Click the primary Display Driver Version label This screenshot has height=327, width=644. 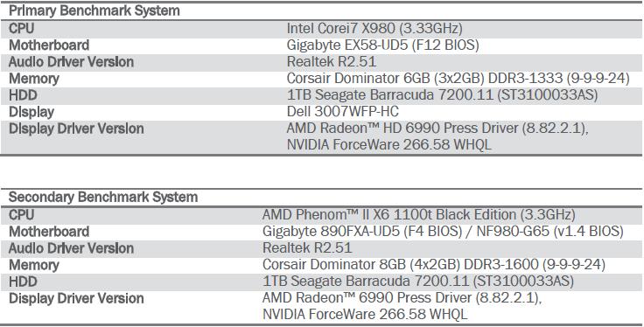pos(76,129)
